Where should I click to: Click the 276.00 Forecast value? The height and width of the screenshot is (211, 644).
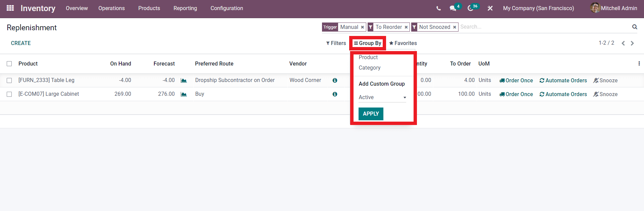(166, 94)
